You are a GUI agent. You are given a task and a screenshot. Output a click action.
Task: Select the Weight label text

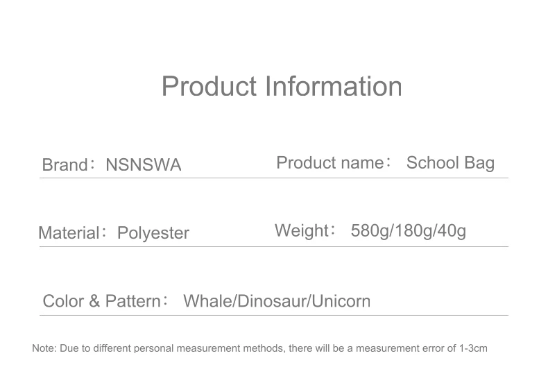[301, 230]
